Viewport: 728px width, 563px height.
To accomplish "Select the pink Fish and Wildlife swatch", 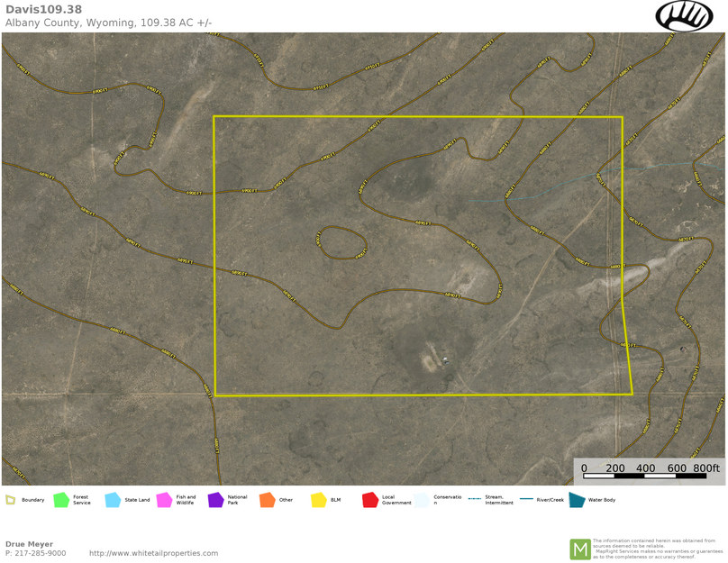I will click(x=164, y=500).
